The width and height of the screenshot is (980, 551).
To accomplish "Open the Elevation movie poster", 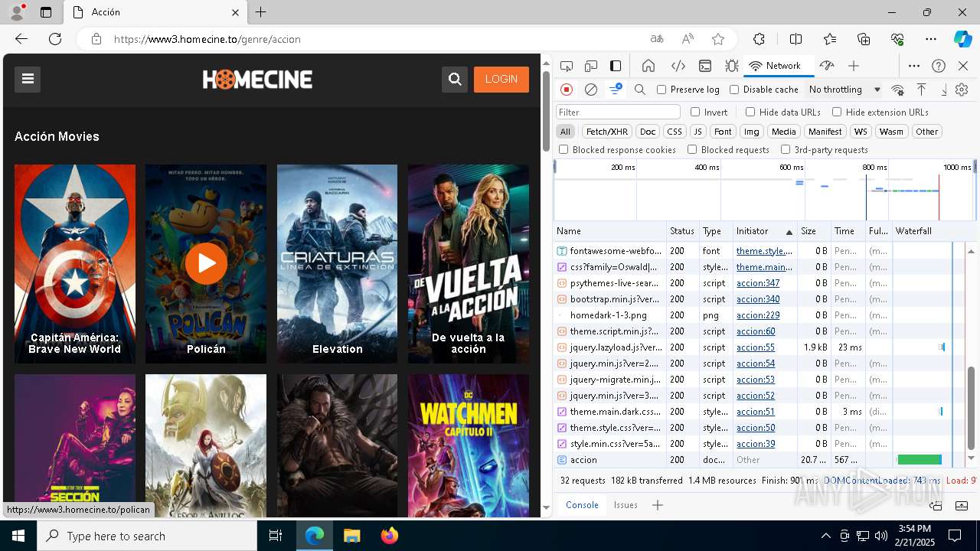I will (x=337, y=264).
